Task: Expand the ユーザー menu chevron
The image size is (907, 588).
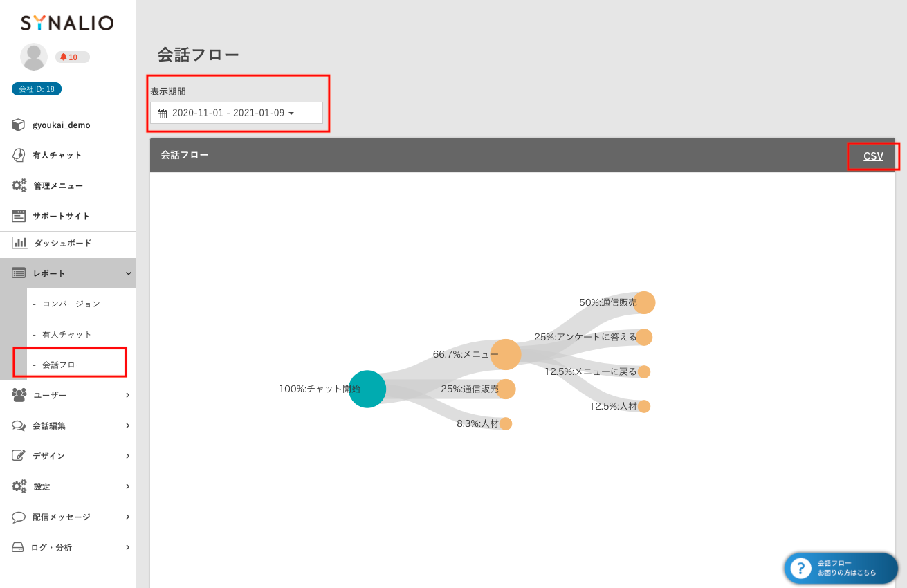Action: tap(128, 395)
